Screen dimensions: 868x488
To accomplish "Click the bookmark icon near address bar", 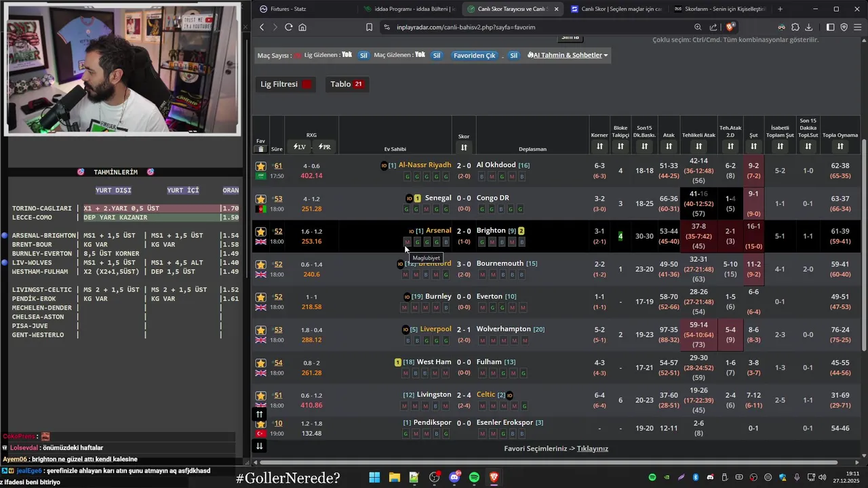I will coord(369,27).
